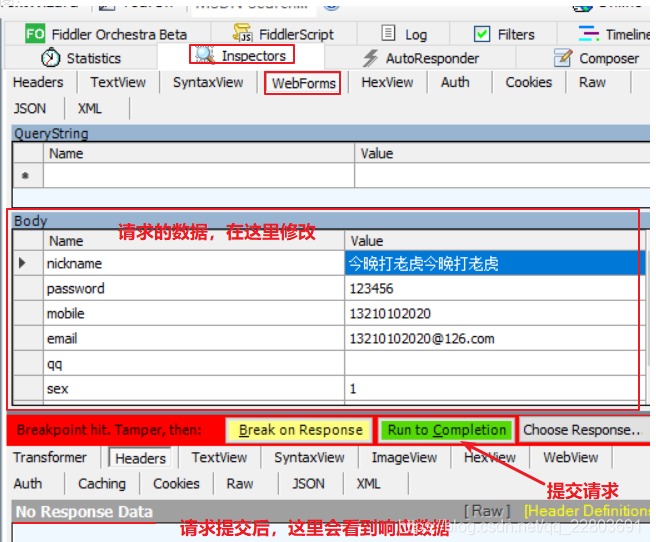Click Break on Response button

[x=299, y=430]
